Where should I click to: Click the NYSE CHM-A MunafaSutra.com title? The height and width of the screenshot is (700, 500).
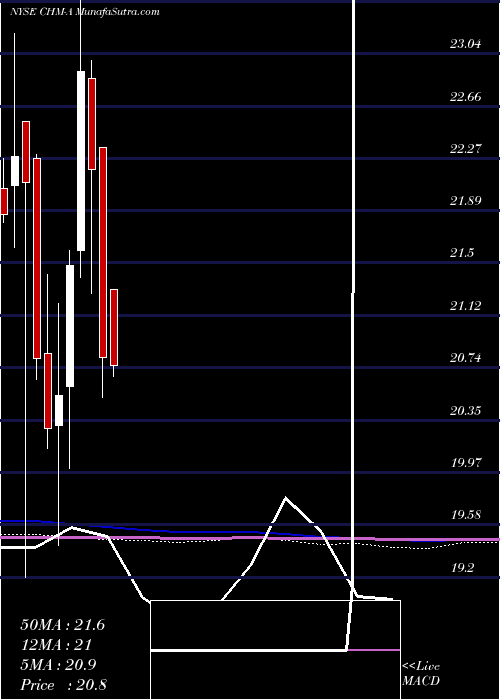pos(84,12)
